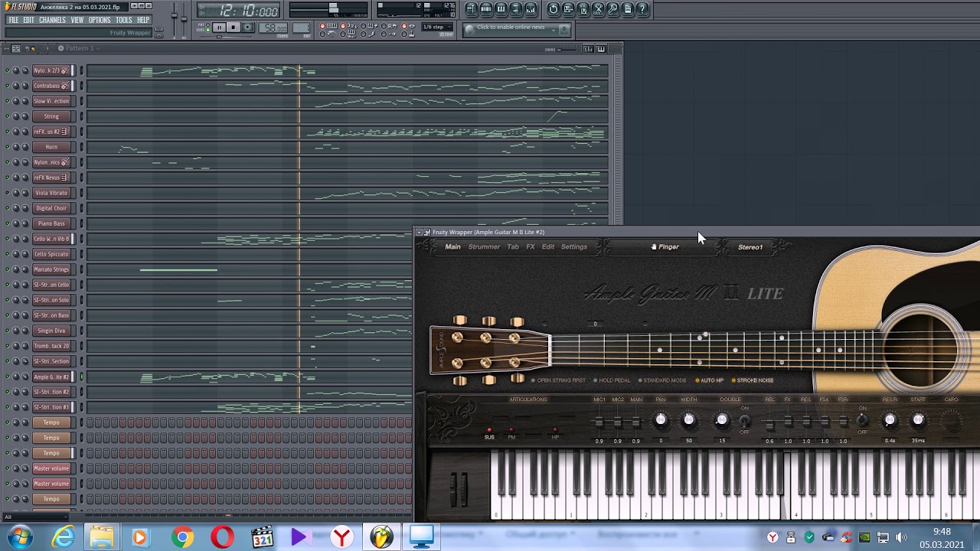This screenshot has width=980, height=551.
Task: Open the playlist view from the toolbar
Action: (x=472, y=9)
